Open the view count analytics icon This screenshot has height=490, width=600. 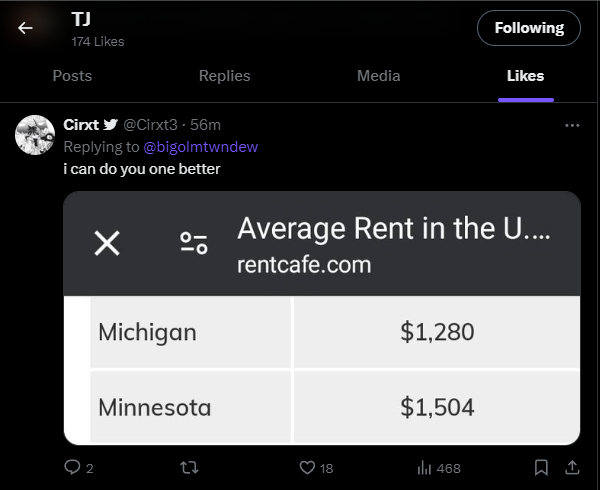coord(423,467)
